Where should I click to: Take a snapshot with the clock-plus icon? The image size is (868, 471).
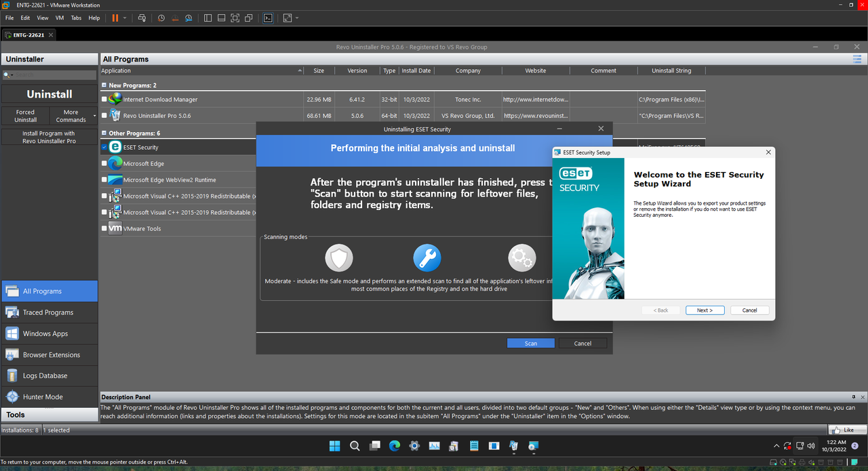(161, 18)
